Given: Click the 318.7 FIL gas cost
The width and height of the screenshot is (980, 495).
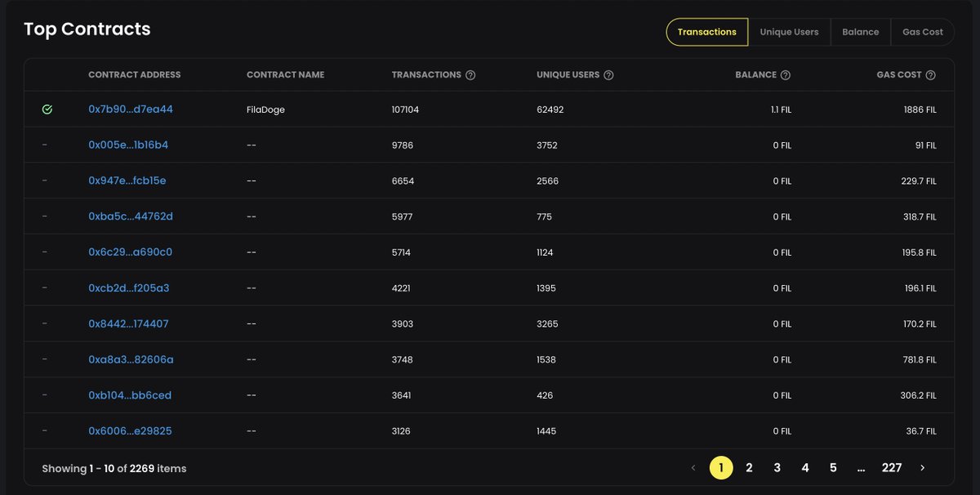Looking at the screenshot, I should coord(919,217).
